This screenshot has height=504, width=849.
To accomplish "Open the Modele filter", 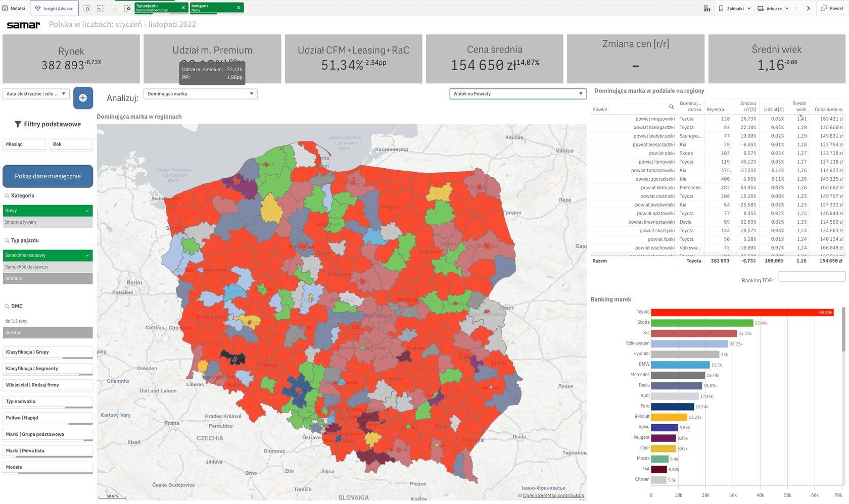I will coord(48,467).
